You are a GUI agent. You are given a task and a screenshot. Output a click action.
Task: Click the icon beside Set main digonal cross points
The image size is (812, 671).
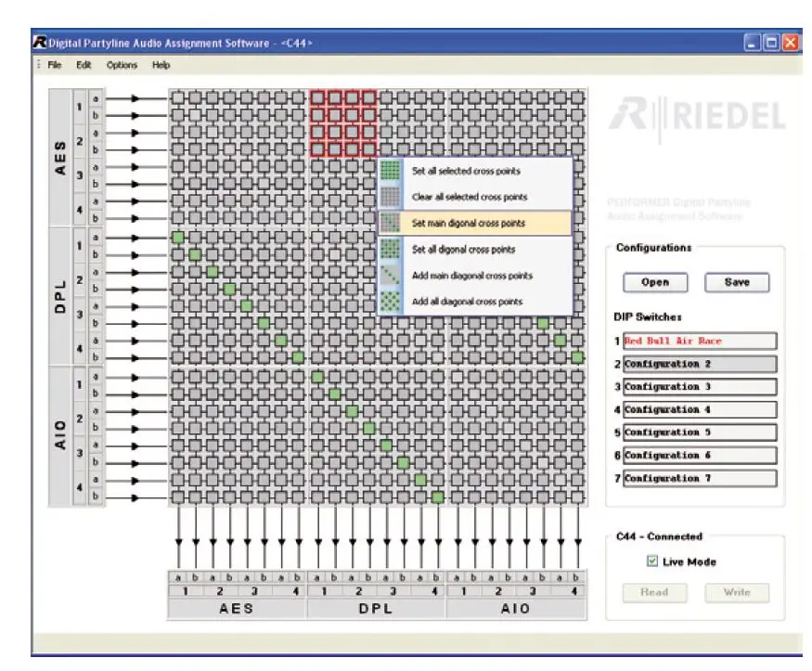point(390,223)
